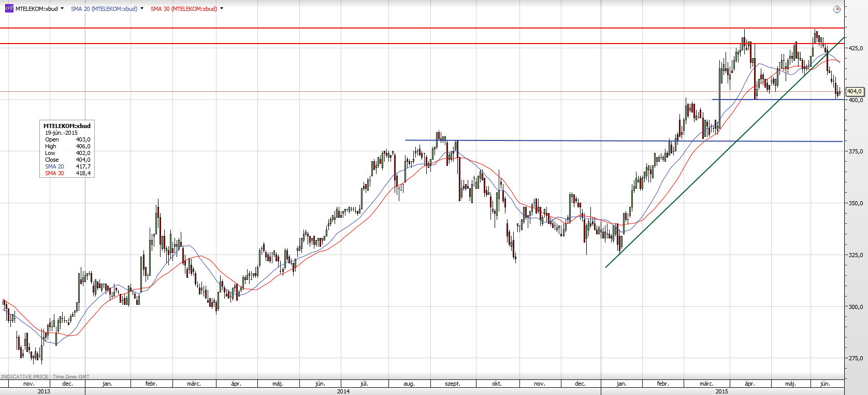Click the 300,0 price axis label
Viewport: 868px width, 395px height.
(x=856, y=307)
